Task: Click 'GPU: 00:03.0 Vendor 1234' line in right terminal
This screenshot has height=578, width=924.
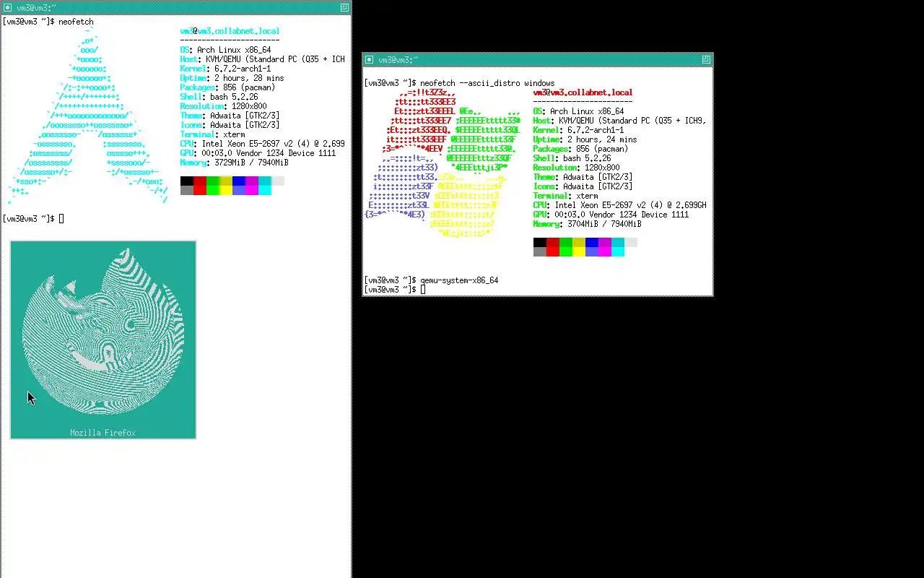Action: tap(611, 215)
